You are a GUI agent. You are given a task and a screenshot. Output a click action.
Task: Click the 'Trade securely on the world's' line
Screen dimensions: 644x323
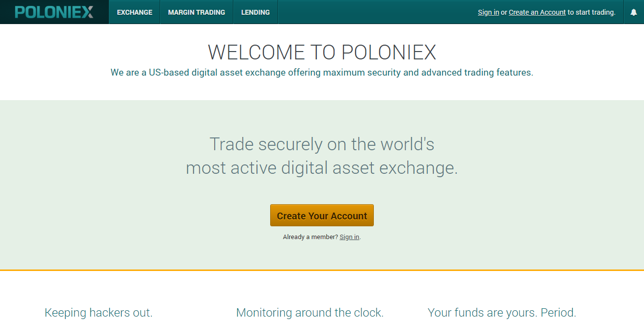pyautogui.click(x=322, y=144)
